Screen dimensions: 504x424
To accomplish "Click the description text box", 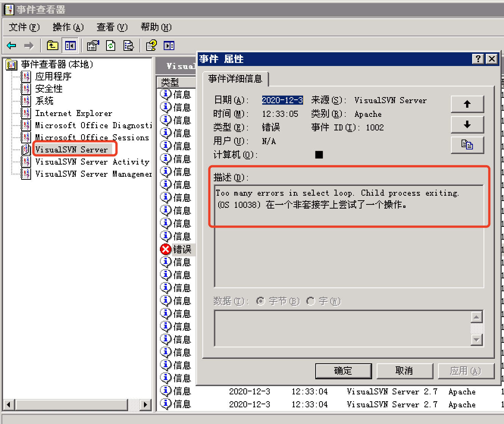I will pos(349,236).
